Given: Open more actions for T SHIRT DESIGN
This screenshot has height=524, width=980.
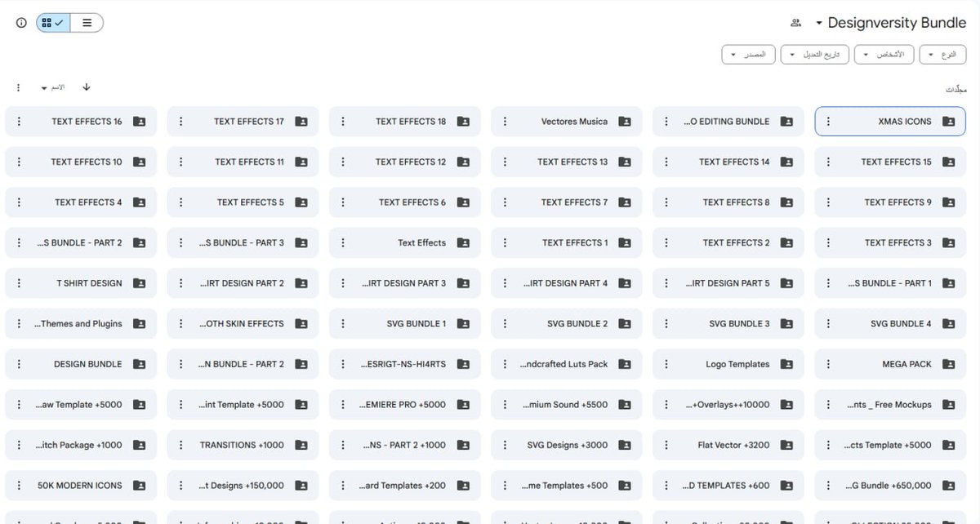Looking at the screenshot, I should pos(19,283).
